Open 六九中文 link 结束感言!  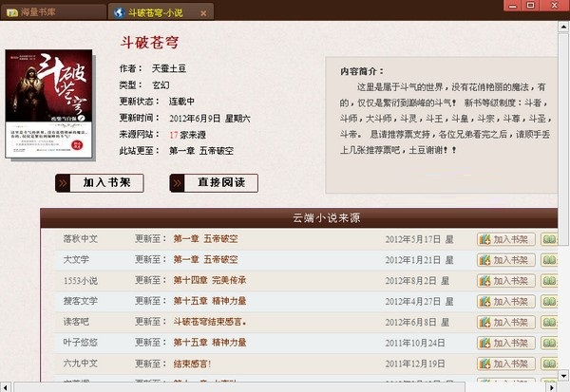tap(192, 364)
